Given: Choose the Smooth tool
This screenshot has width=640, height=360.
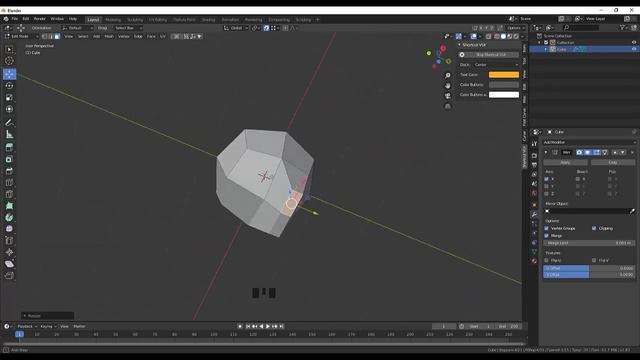Looking at the screenshot, I should coord(9,229).
